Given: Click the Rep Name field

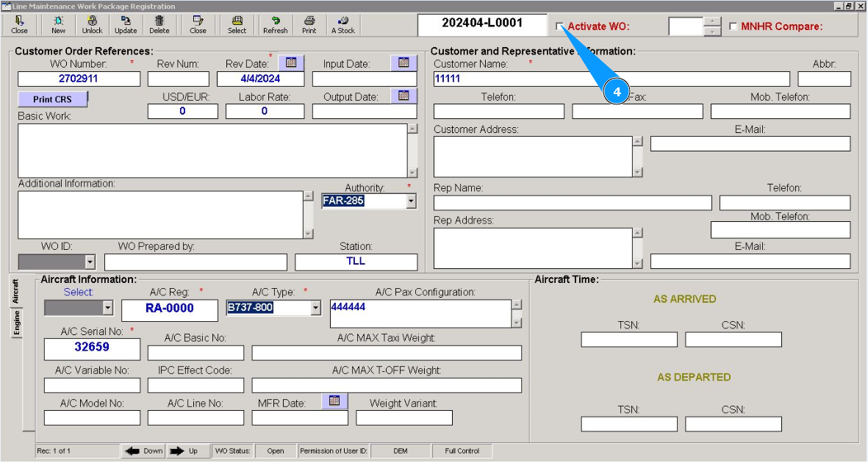Looking at the screenshot, I should (x=573, y=203).
